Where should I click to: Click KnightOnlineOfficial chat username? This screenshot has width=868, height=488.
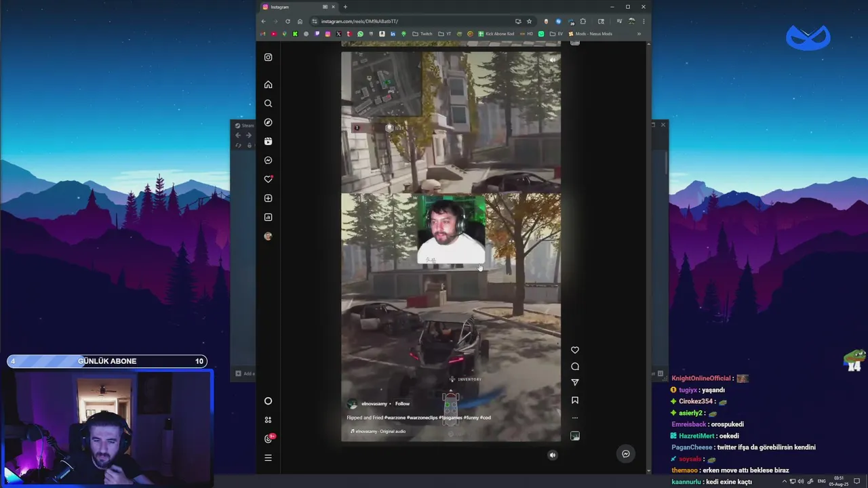[x=701, y=379]
